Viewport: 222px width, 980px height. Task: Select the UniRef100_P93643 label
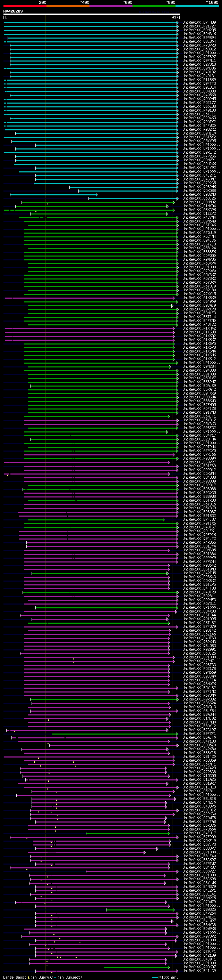199,577
